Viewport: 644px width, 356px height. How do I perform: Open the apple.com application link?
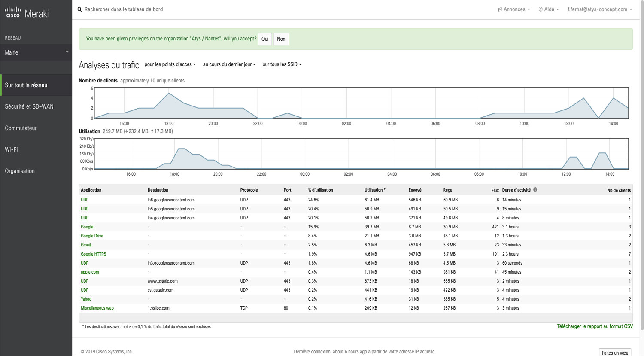90,272
